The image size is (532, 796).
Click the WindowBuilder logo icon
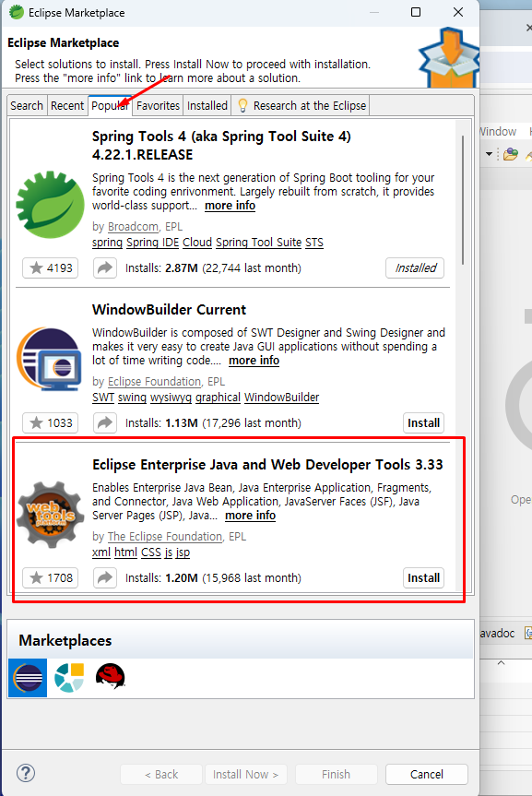(x=49, y=360)
